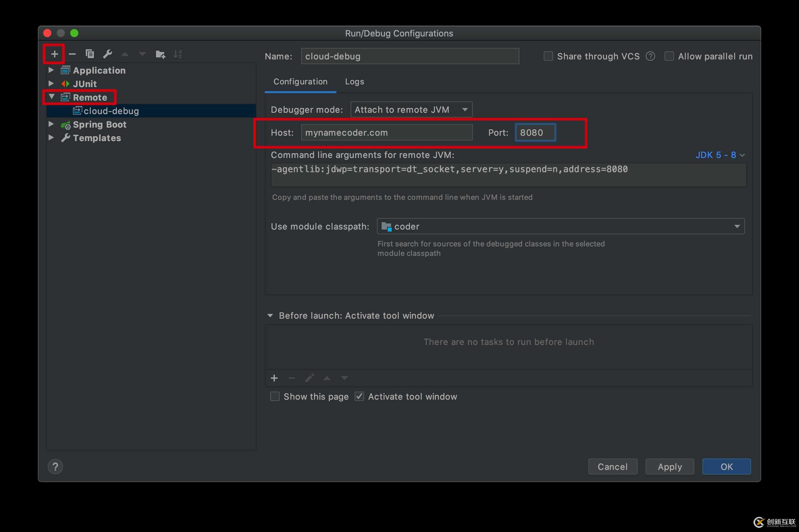799x532 pixels.
Task: Click the Application type icon
Action: click(x=66, y=70)
